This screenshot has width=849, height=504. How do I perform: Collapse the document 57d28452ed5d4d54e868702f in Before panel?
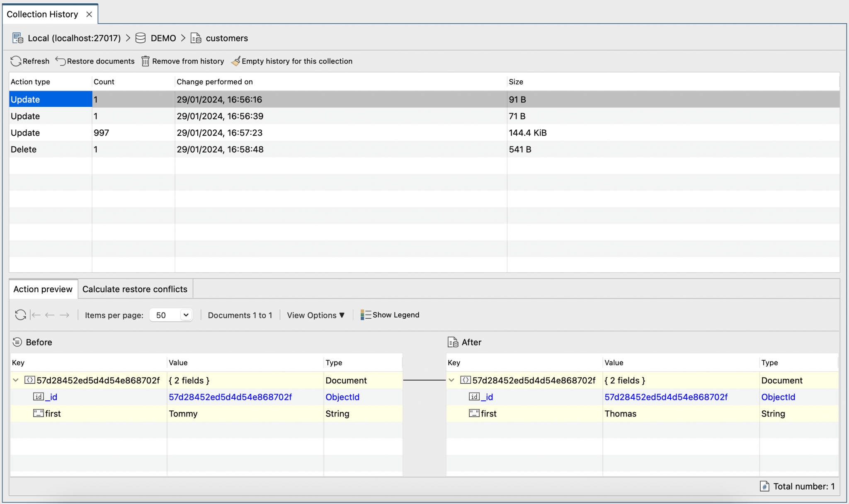[15, 380]
